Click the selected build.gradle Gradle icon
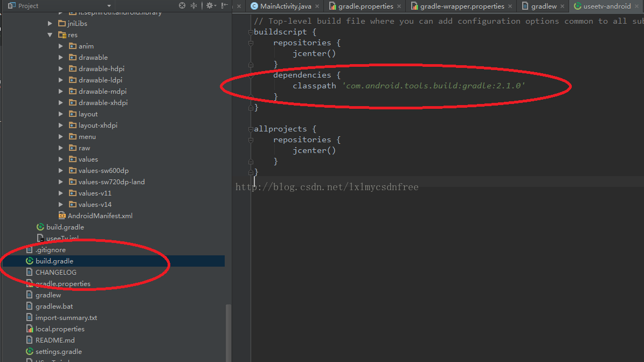 (30, 261)
